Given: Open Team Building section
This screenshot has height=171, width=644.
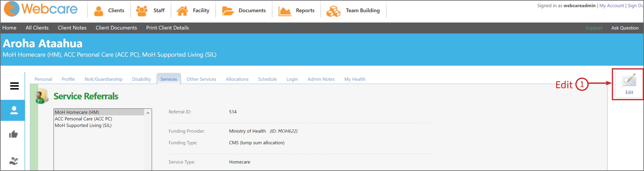Looking at the screenshot, I should [x=353, y=11].
